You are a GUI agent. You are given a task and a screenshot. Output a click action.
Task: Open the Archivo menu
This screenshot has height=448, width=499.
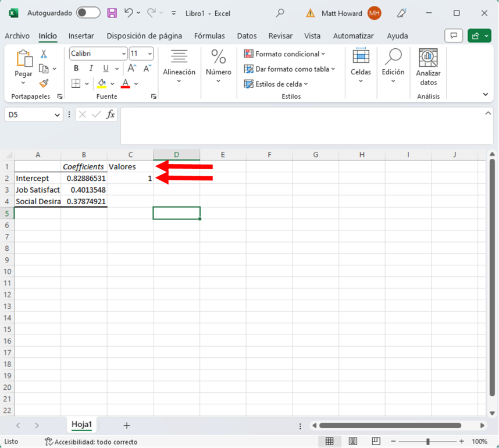17,36
